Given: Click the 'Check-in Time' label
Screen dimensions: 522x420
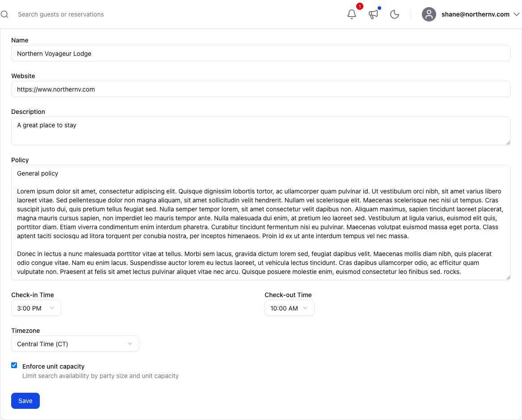Looking at the screenshot, I should (32, 295).
